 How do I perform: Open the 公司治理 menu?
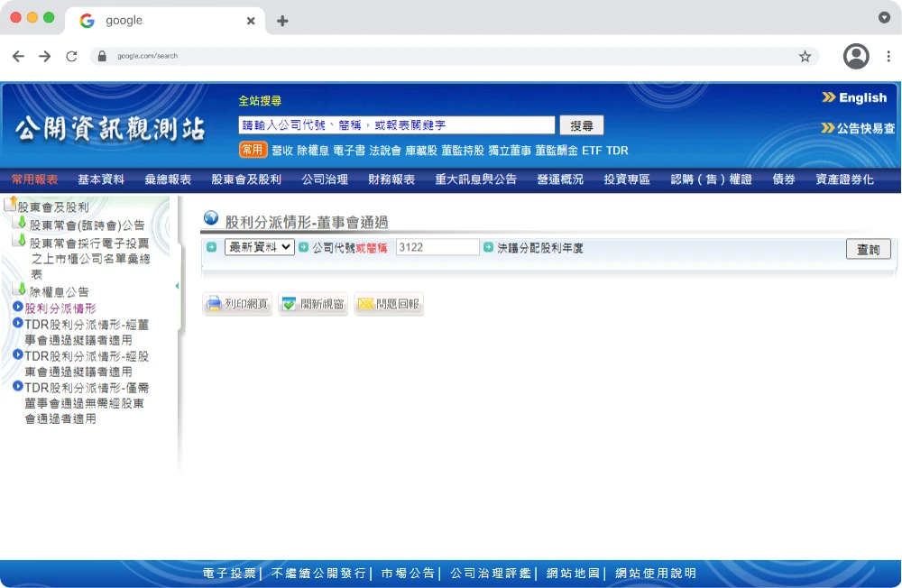pyautogui.click(x=325, y=179)
